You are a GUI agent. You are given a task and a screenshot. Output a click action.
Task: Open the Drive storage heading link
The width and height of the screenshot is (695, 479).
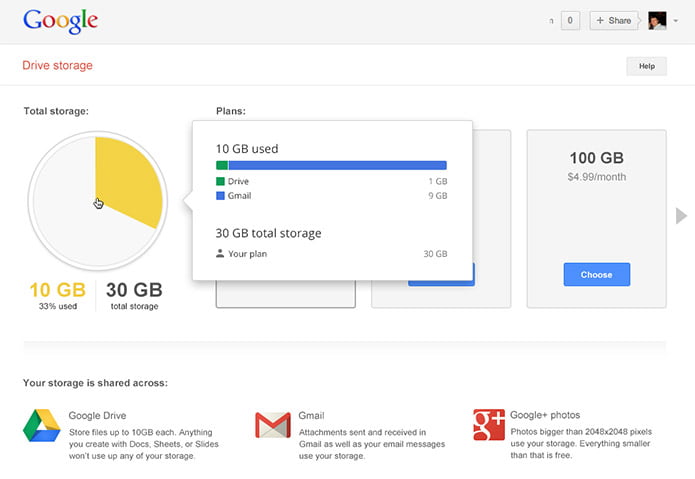[x=58, y=66]
